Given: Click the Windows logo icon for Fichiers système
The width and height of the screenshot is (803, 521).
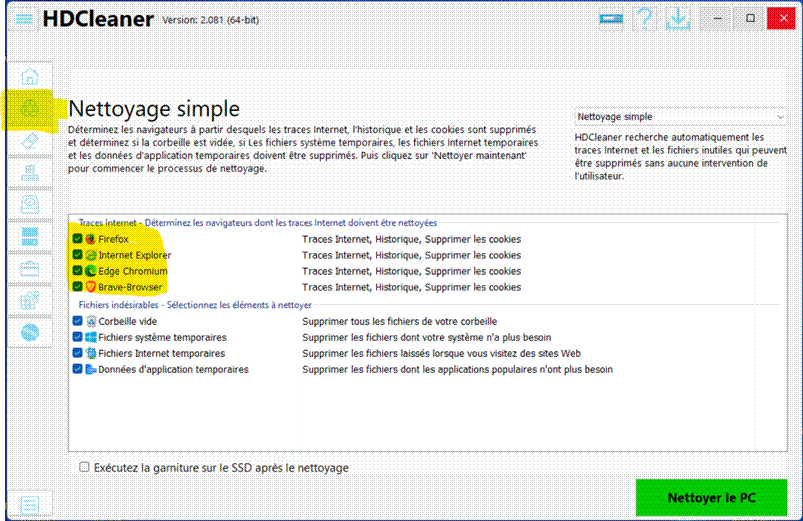Looking at the screenshot, I should coord(91,337).
